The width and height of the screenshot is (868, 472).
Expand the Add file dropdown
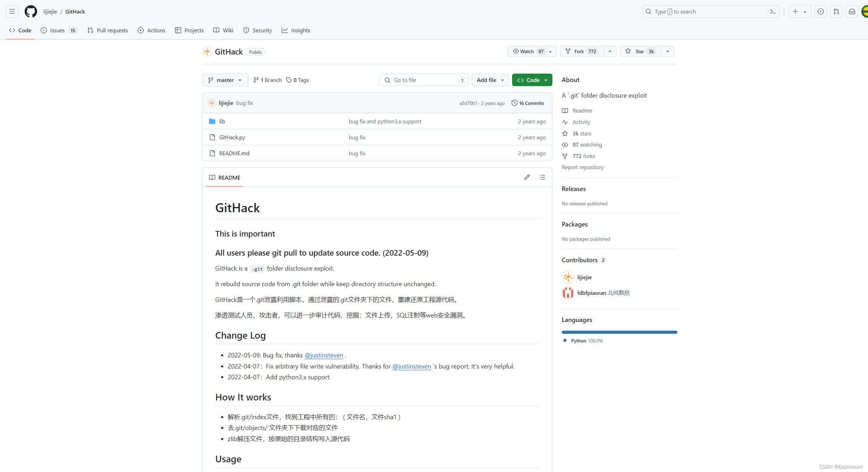(490, 80)
